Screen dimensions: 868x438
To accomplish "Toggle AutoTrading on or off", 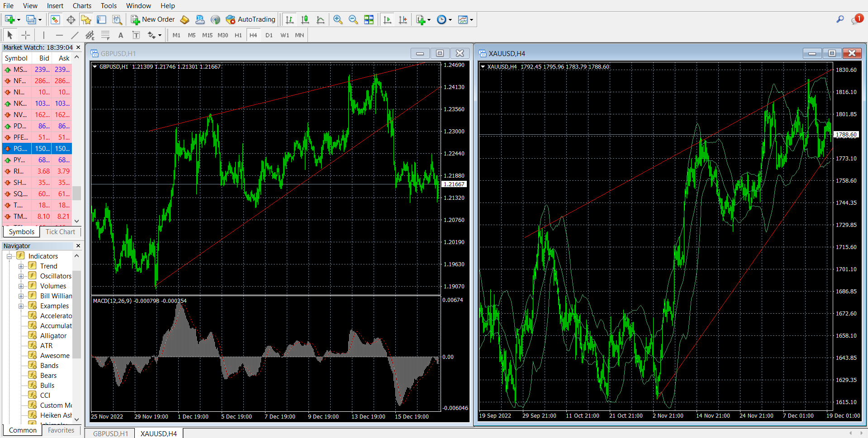I will (250, 19).
